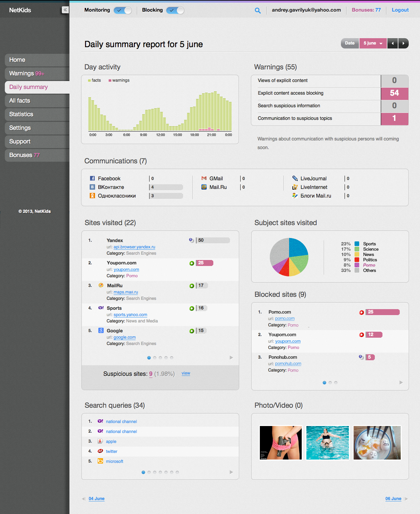The height and width of the screenshot is (514, 420).
Task: Go to next page of Sites visited
Action: [231, 358]
